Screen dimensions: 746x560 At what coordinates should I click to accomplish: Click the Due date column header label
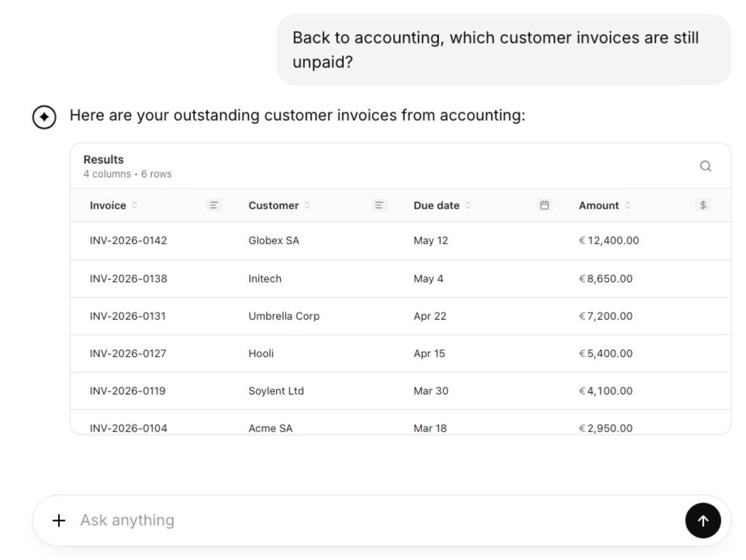(x=436, y=205)
